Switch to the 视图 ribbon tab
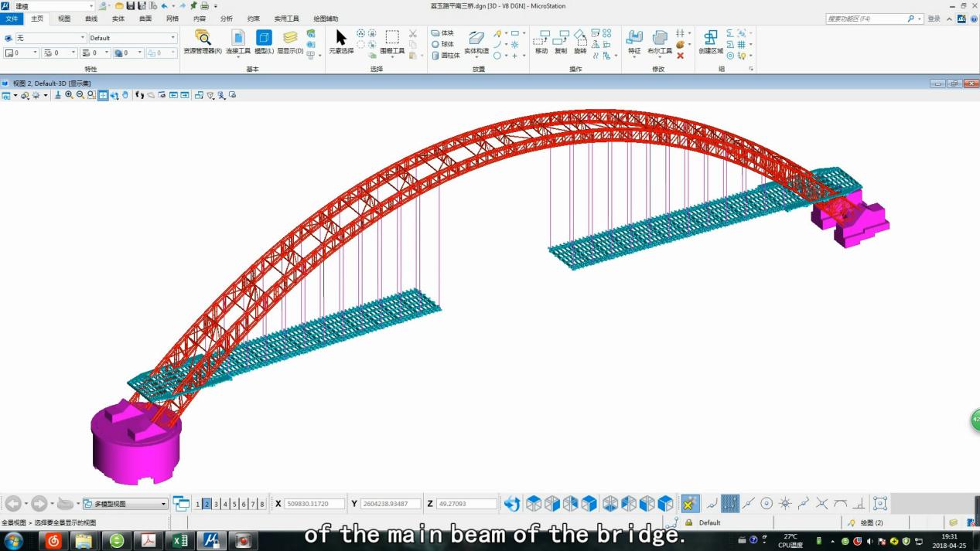 pos(64,19)
